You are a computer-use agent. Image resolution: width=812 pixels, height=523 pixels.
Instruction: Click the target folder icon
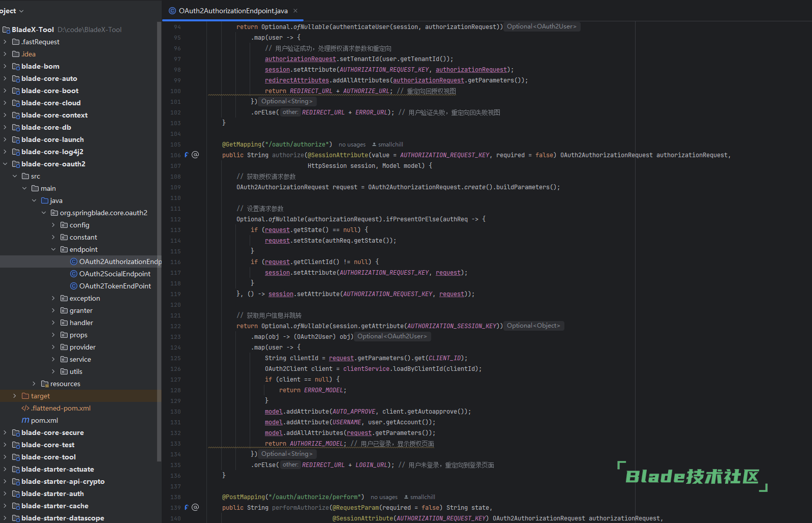click(25, 396)
